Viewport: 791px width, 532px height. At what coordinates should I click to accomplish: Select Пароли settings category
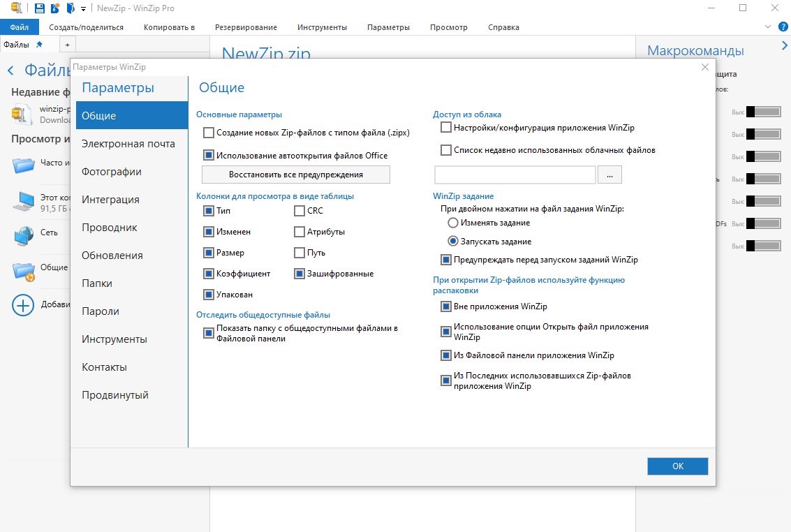point(132,311)
